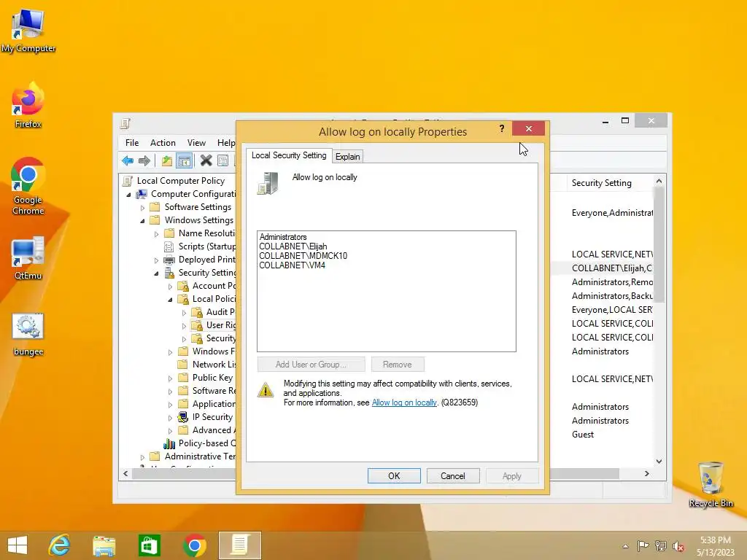Screen dimensions: 747x560
Task: Select COLLABNET\Elijah in the list
Action: point(293,246)
